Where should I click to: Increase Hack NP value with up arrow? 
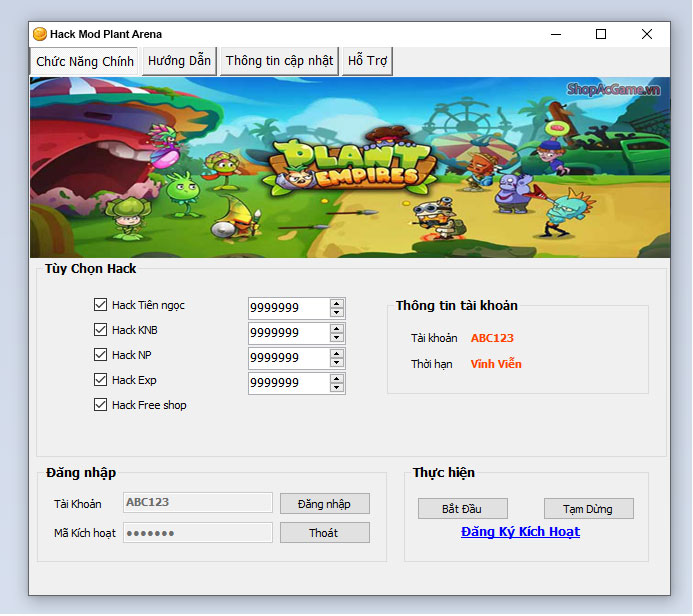tap(337, 354)
